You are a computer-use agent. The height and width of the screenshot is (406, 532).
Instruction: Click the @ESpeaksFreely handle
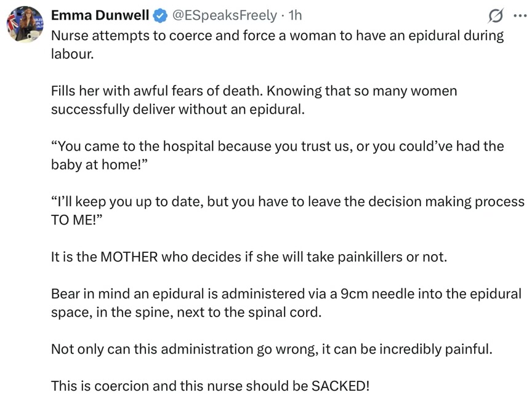[x=223, y=15]
